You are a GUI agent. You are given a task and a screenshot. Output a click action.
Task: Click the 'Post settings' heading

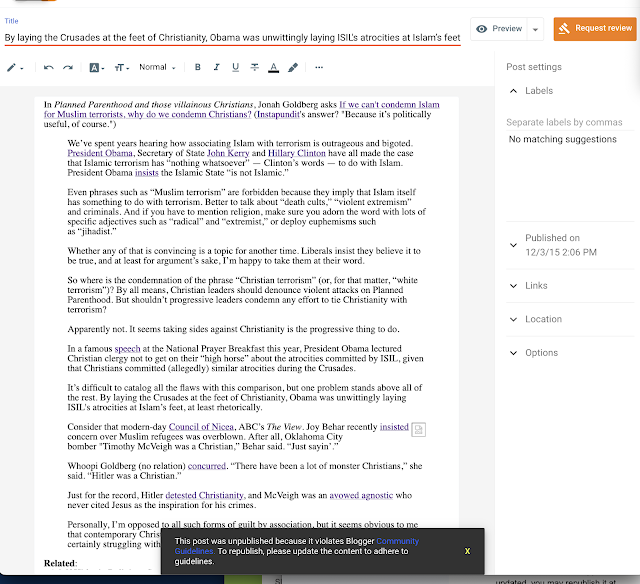pyautogui.click(x=534, y=67)
